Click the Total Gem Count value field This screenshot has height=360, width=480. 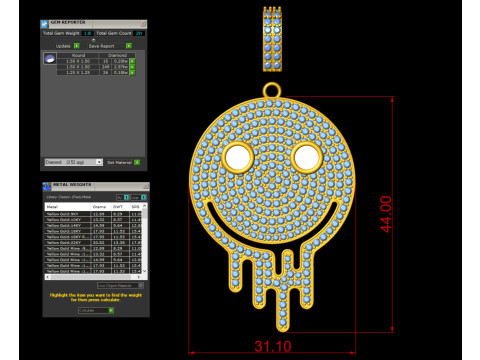click(139, 33)
